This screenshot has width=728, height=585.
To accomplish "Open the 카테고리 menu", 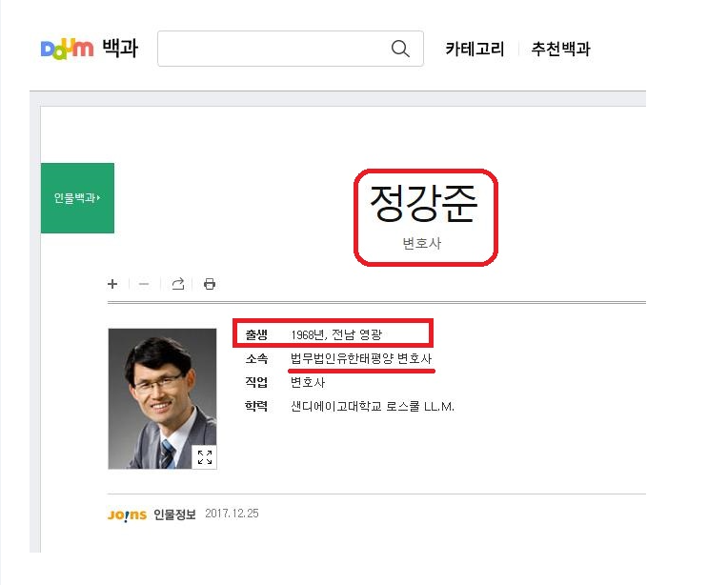I will point(475,50).
